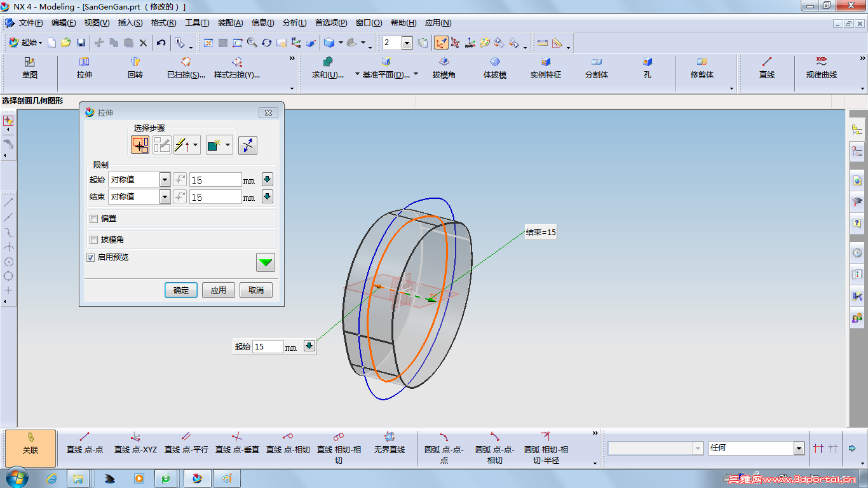The image size is (868, 488).
Task: Open the media player taskbar icon
Action: click(139, 478)
